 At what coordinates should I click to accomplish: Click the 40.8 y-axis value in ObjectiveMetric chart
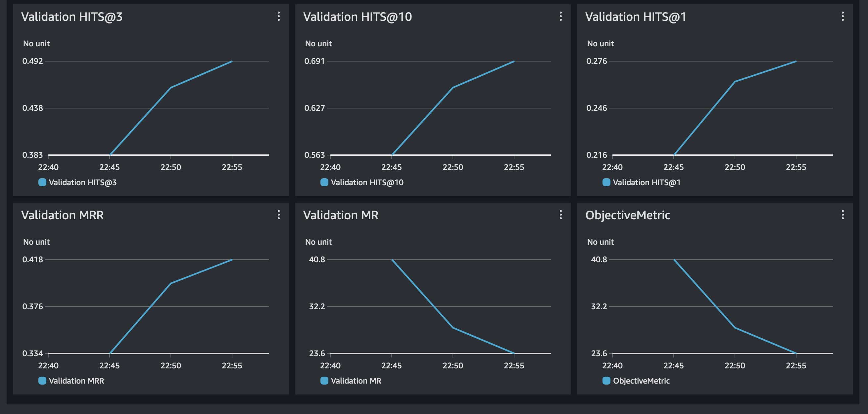pos(599,260)
